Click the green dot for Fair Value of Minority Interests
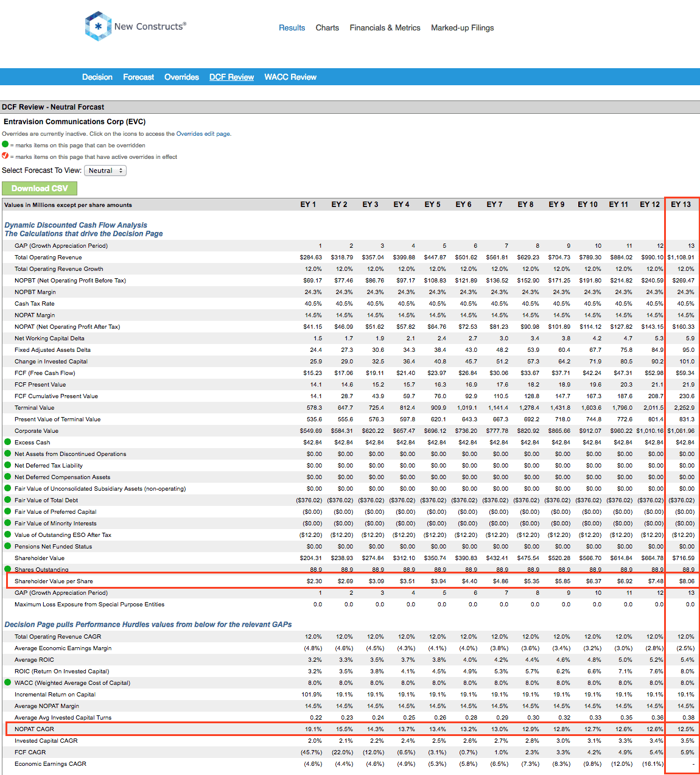The image size is (700, 775). [x=8, y=523]
